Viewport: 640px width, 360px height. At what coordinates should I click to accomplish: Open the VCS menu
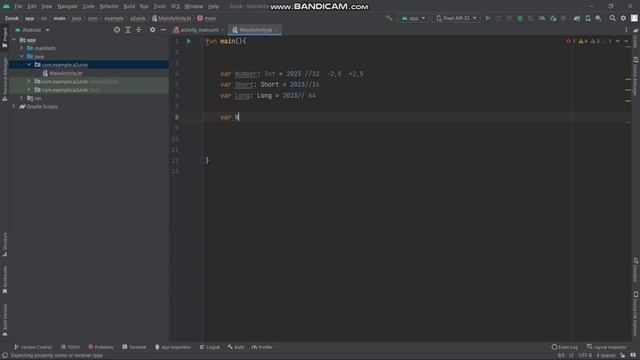(x=175, y=7)
